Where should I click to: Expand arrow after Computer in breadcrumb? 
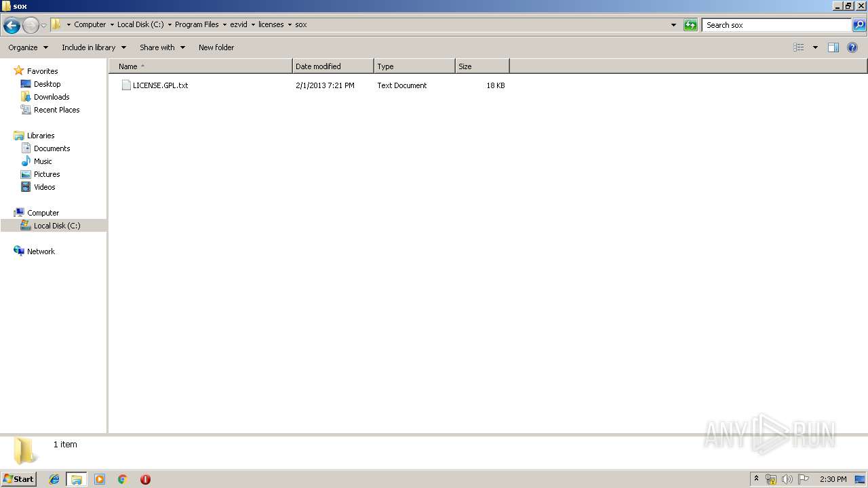click(112, 24)
